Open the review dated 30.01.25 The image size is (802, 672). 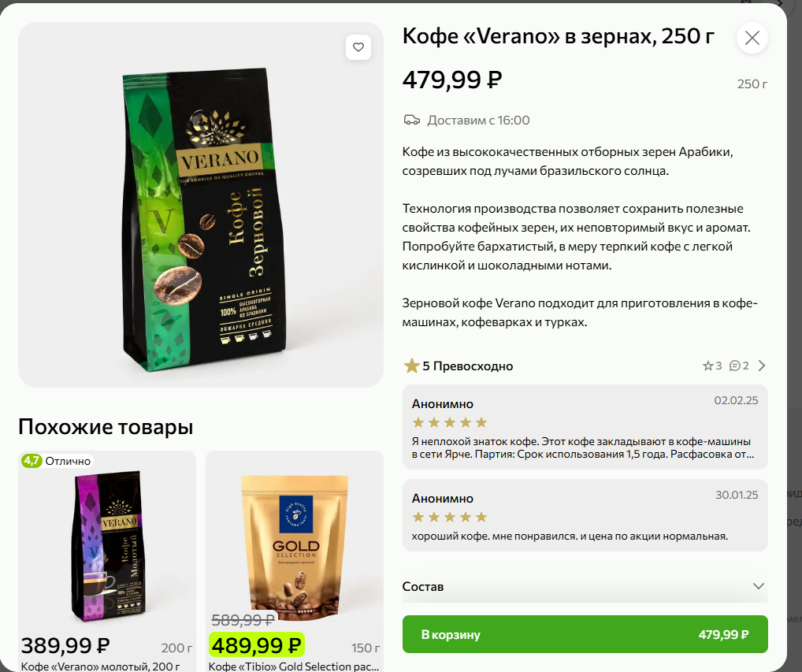click(585, 515)
